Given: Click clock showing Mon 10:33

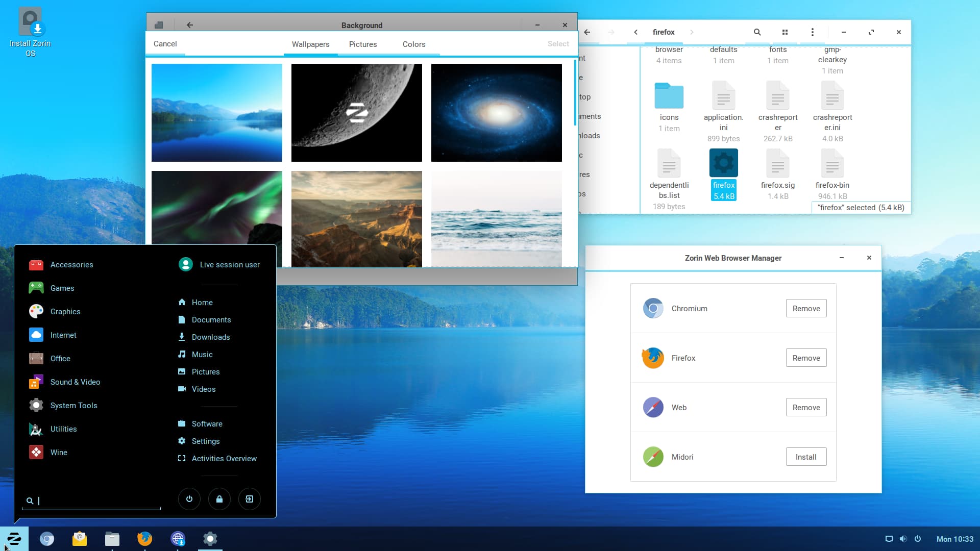Looking at the screenshot, I should pos(954,539).
